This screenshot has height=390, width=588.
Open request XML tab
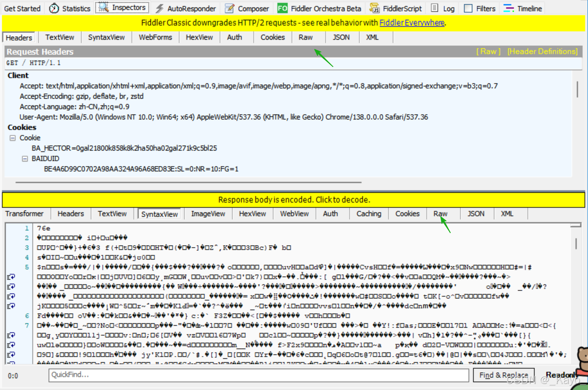coord(372,37)
